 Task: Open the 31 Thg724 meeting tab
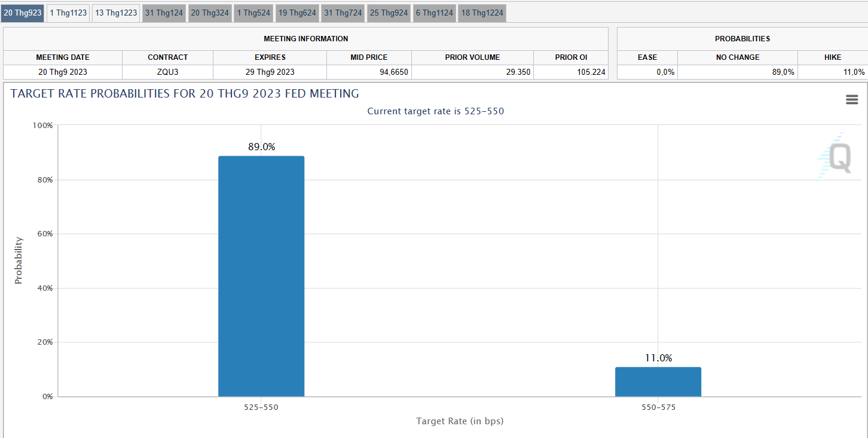tap(343, 13)
